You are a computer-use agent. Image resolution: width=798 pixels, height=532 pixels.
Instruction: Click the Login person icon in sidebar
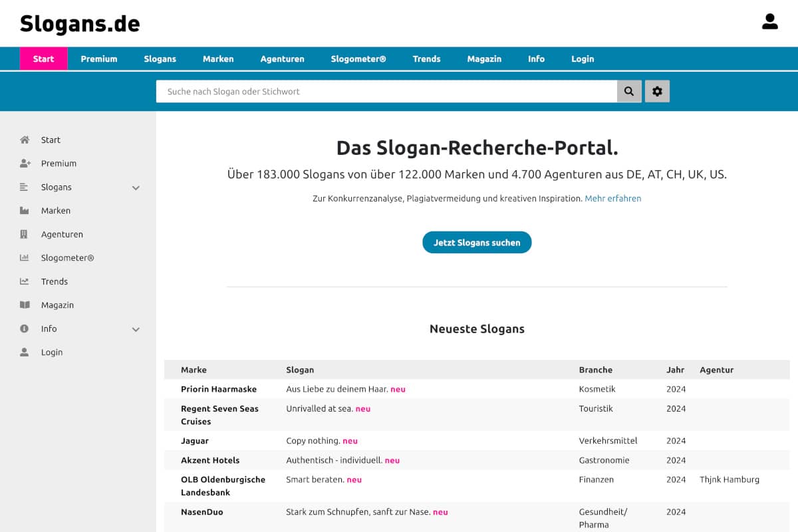25,352
